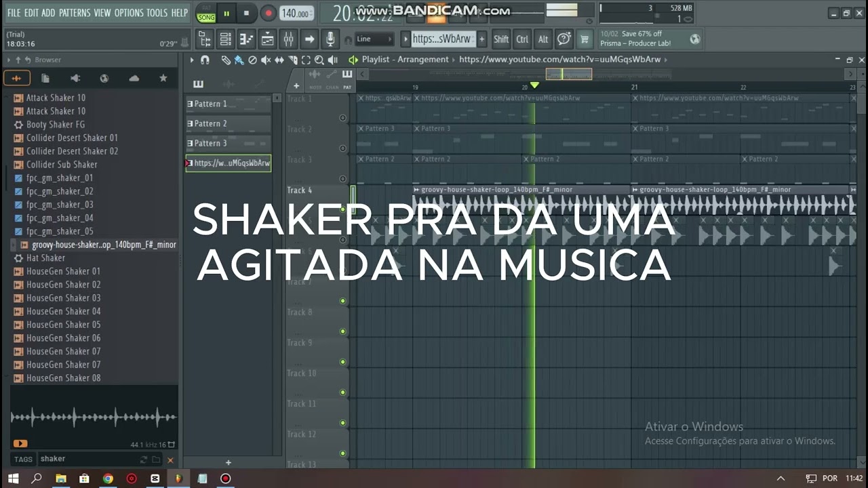This screenshot has width=868, height=488.
Task: Select the Select tool in playlist toolbar
Action: point(306,60)
